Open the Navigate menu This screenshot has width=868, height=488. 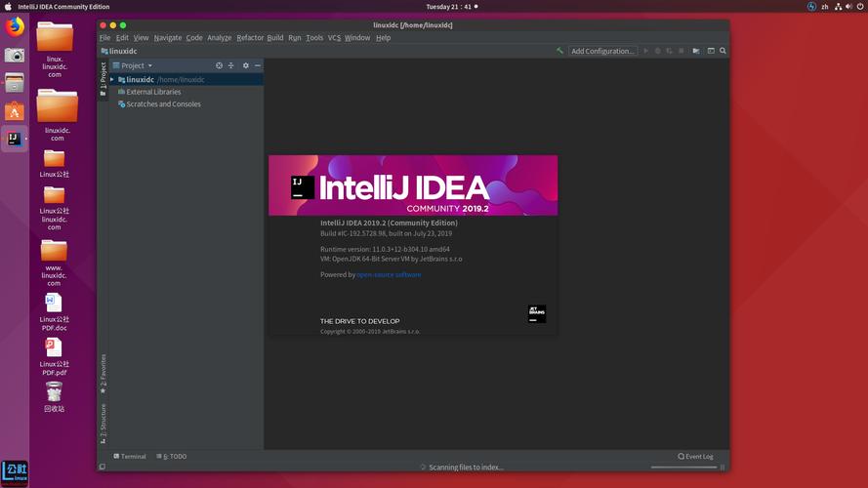(x=168, y=38)
